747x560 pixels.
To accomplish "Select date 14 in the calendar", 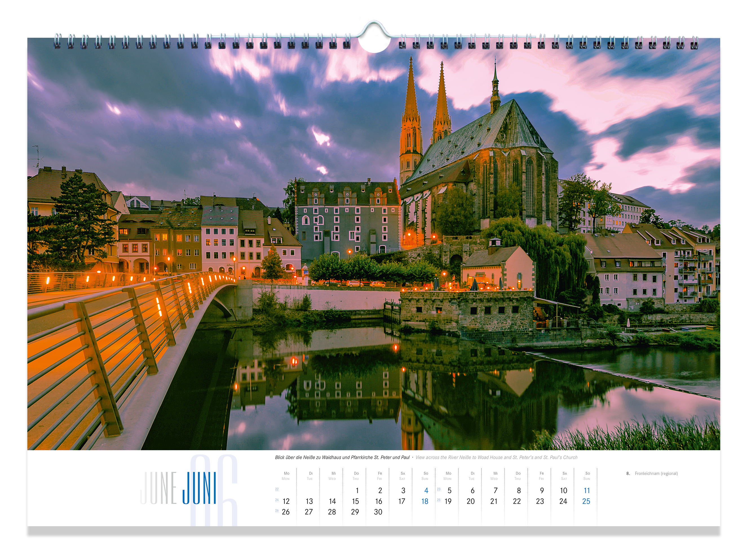I will [x=332, y=501].
